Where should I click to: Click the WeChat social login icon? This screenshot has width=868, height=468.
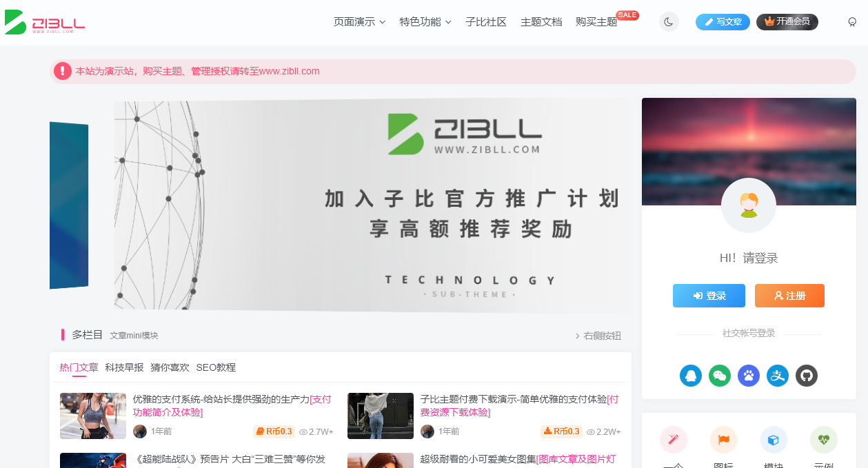(720, 376)
